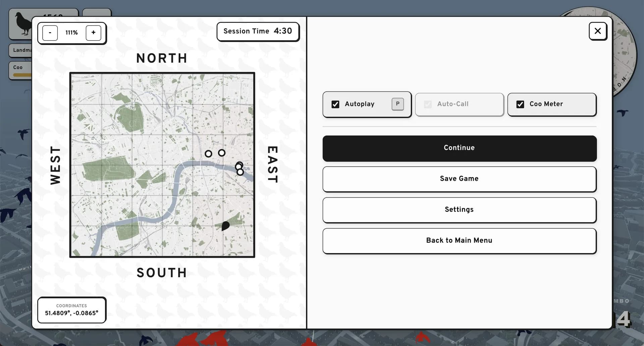Zoom in the map with plus button
Image resolution: width=644 pixels, height=346 pixels.
pos(93,33)
